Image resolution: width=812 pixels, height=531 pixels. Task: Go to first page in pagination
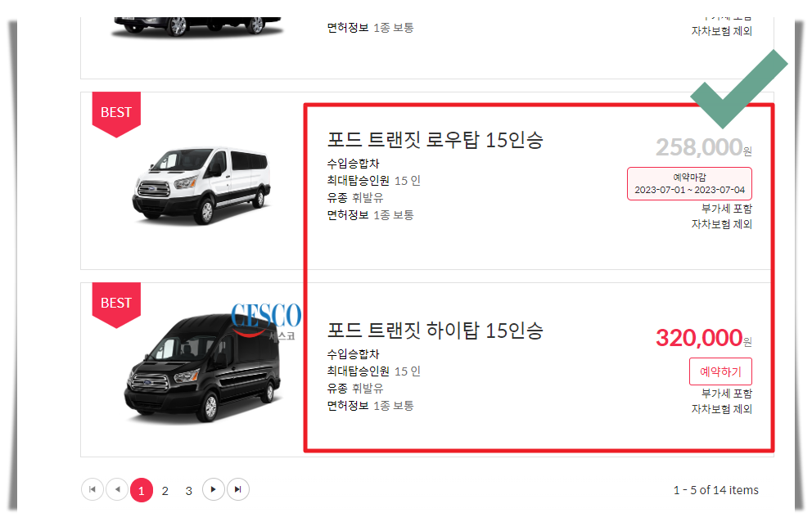[92, 489]
